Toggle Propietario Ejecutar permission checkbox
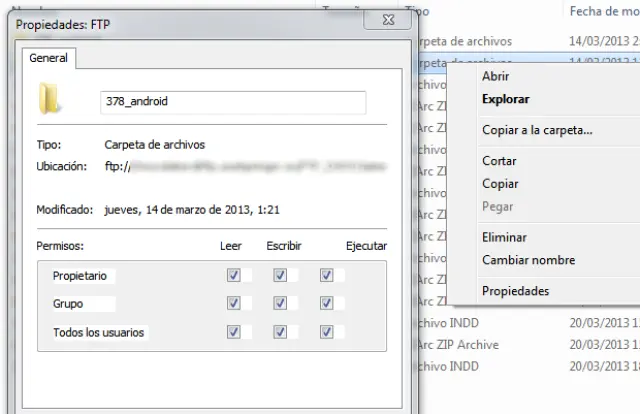640x414 pixels. coord(326,275)
